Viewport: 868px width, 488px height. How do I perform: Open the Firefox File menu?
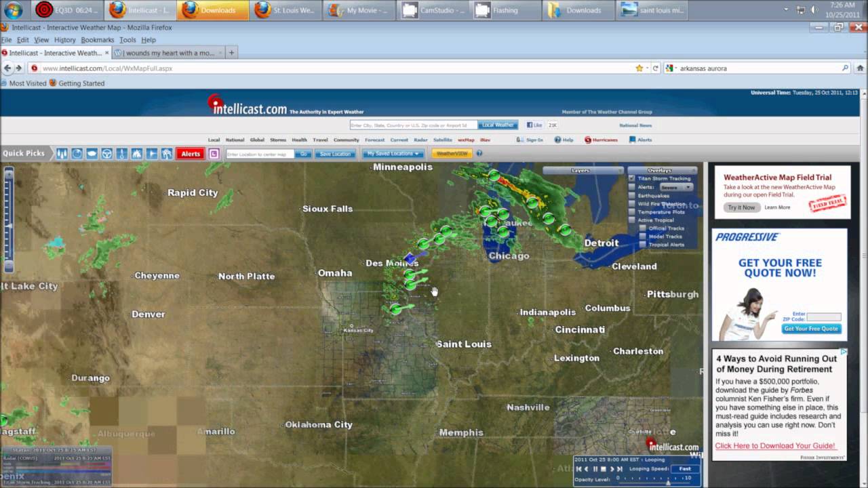[x=6, y=40]
